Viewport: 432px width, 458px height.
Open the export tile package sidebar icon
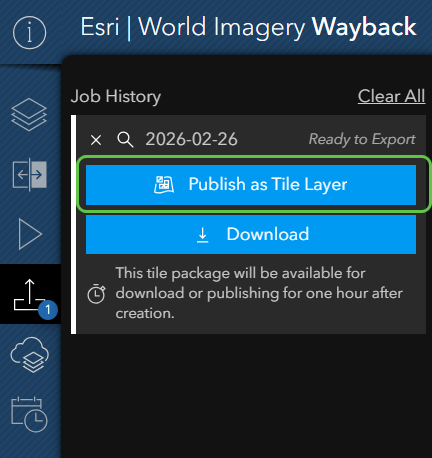(x=30, y=294)
